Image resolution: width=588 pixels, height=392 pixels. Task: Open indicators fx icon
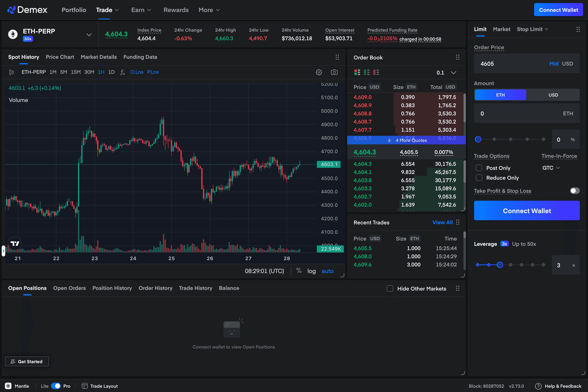tap(122, 72)
